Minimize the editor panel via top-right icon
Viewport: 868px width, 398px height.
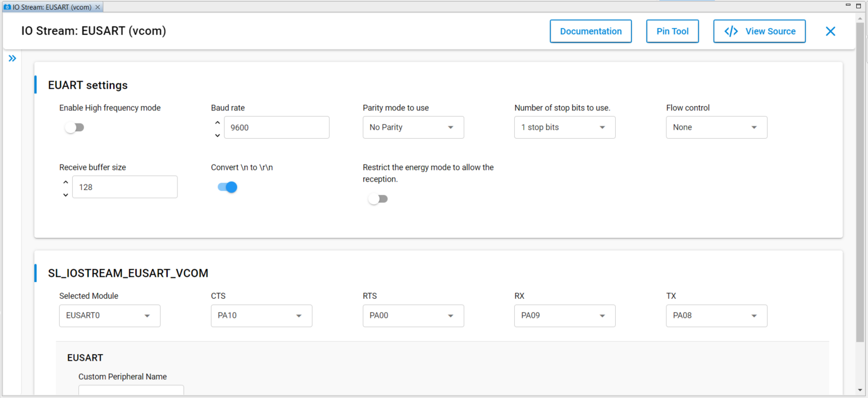coord(848,6)
